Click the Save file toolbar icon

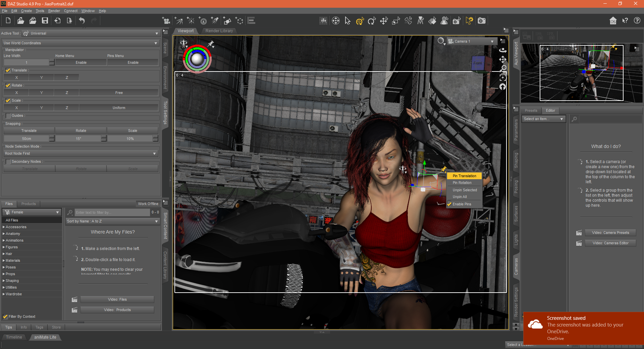coord(45,21)
